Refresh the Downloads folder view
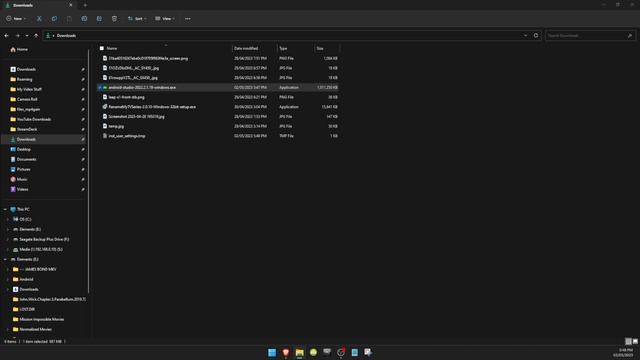Image resolution: width=640 pixels, height=360 pixels. pyautogui.click(x=536, y=36)
